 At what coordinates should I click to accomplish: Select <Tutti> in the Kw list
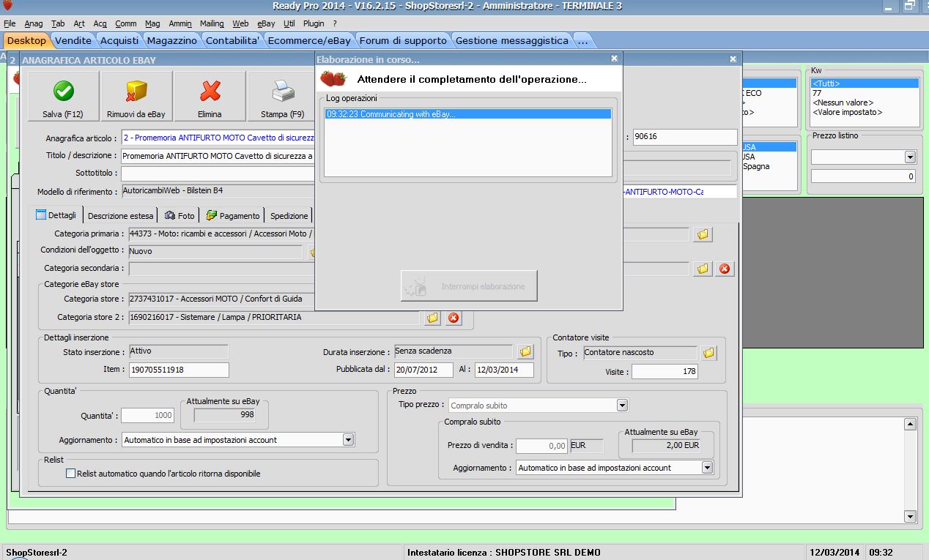point(865,83)
